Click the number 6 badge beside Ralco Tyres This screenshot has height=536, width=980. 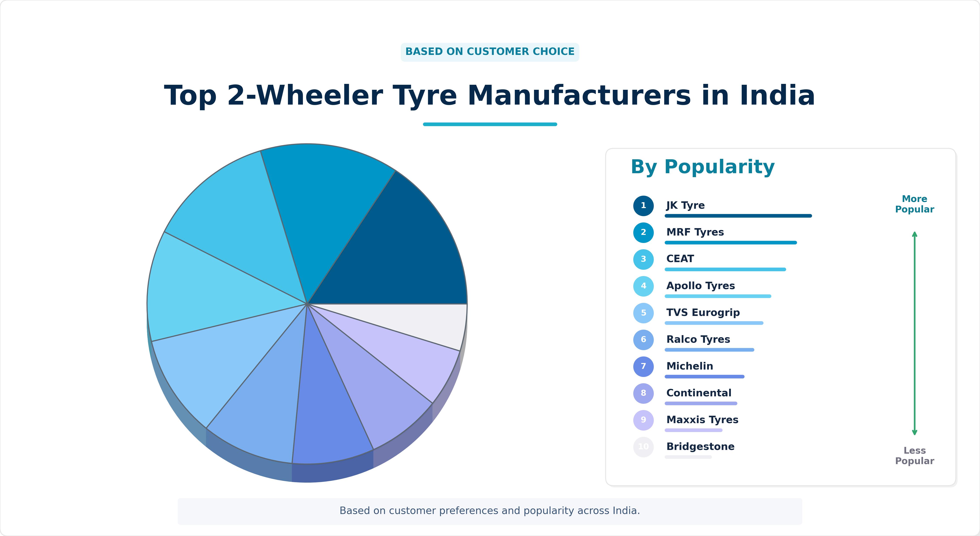pos(643,340)
